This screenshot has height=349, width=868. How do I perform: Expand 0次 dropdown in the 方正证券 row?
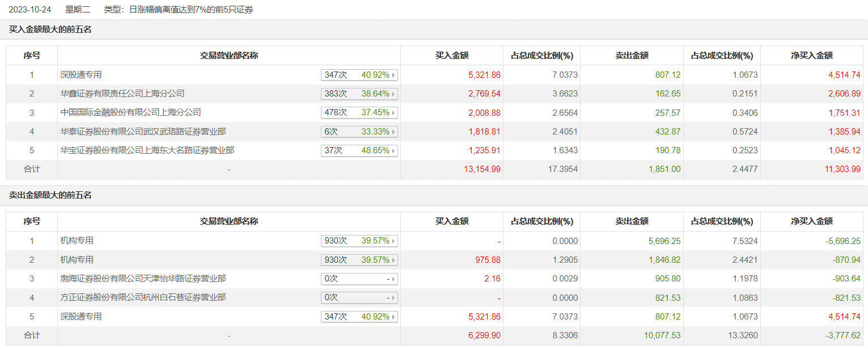(359, 297)
